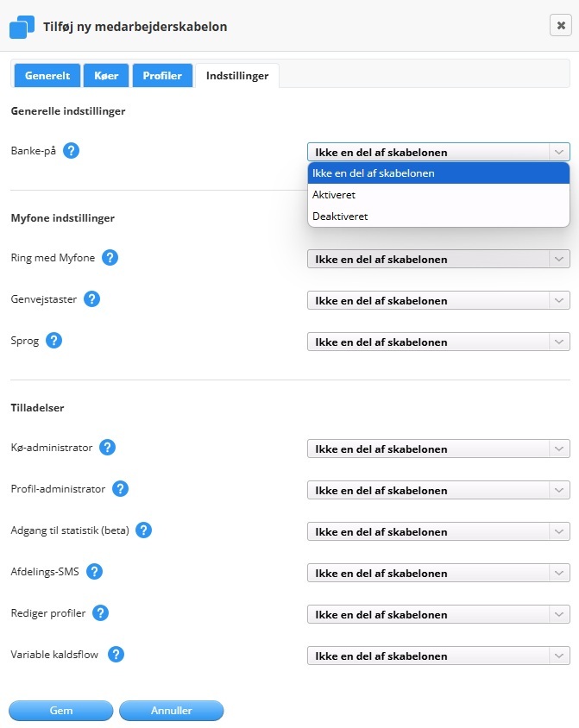
Task: Expand the Sprog dropdown
Action: point(438,342)
